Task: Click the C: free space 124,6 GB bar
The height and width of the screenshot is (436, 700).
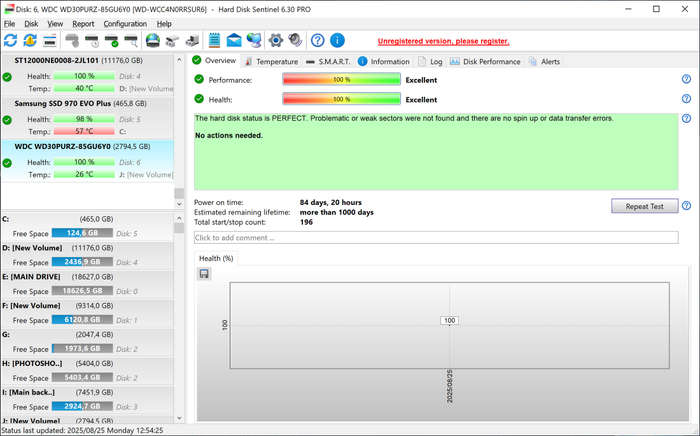Action: pos(82,233)
